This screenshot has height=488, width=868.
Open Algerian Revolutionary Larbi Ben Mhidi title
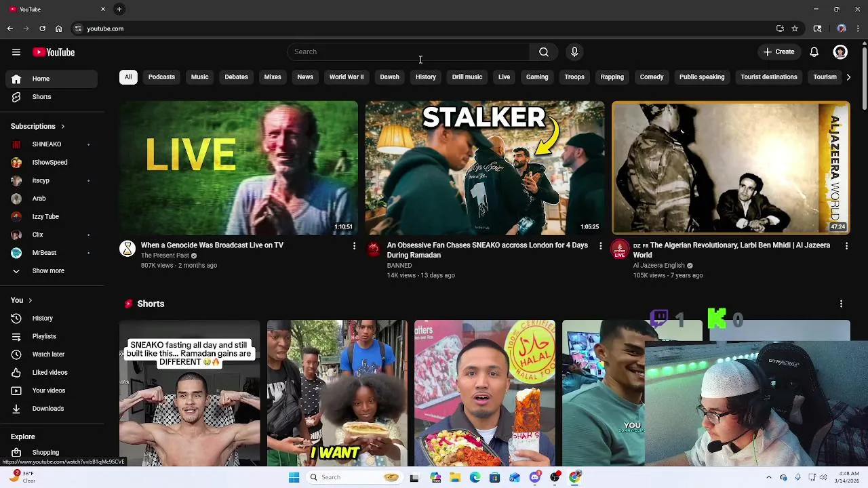(x=731, y=250)
